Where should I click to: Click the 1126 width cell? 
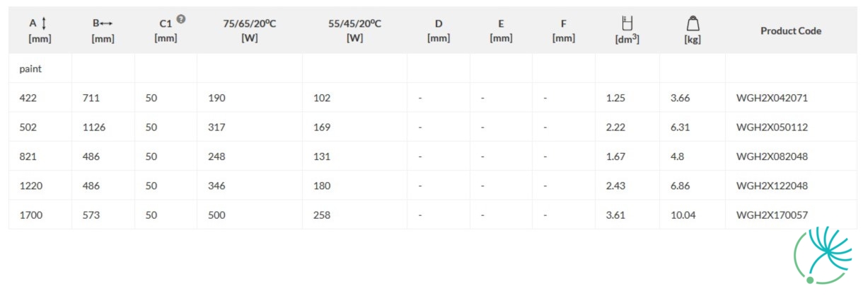pos(94,127)
